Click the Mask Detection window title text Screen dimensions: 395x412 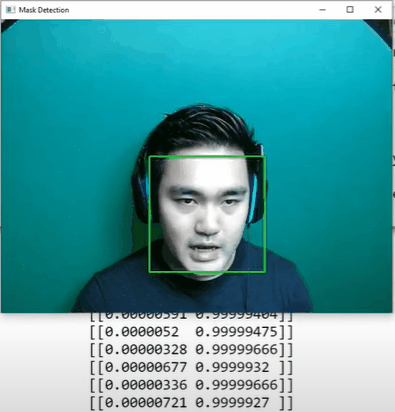44,10
